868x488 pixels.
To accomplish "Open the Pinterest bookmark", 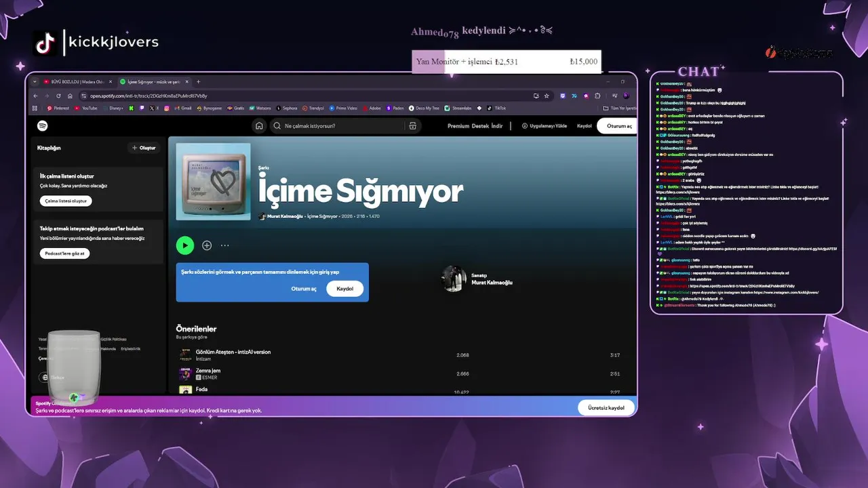I will (58, 108).
